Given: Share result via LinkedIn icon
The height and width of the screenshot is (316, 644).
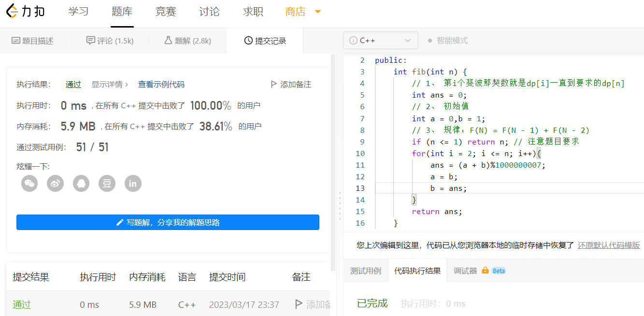Looking at the screenshot, I should coord(133,184).
